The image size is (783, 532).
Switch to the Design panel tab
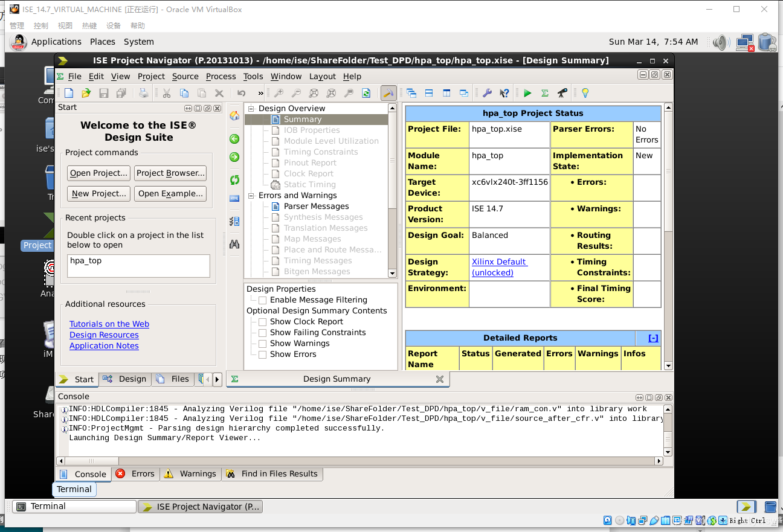pos(124,379)
